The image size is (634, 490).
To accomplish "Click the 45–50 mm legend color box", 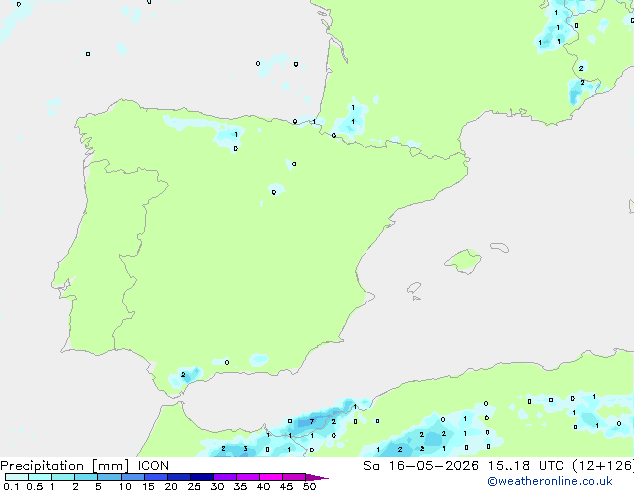I will (294, 477).
